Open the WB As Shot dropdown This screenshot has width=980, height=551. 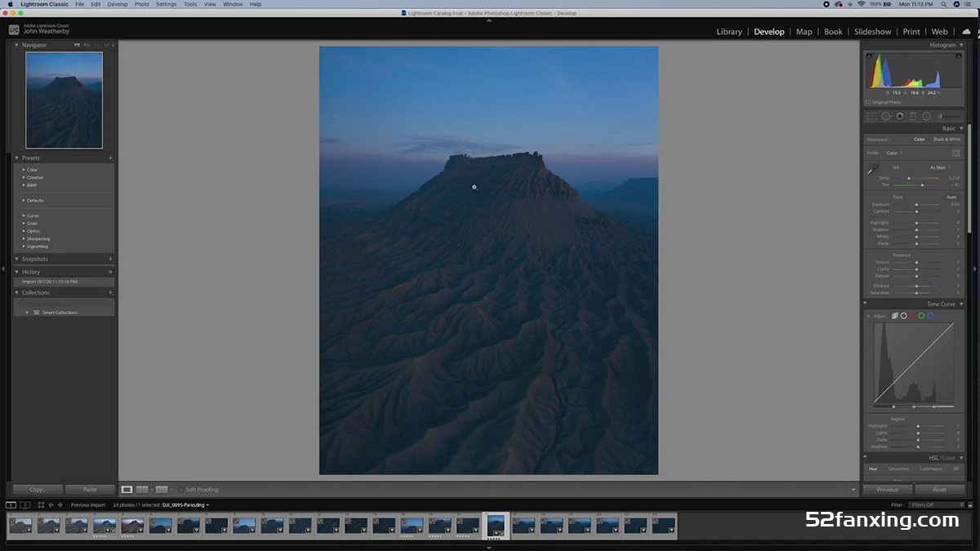tap(940, 167)
